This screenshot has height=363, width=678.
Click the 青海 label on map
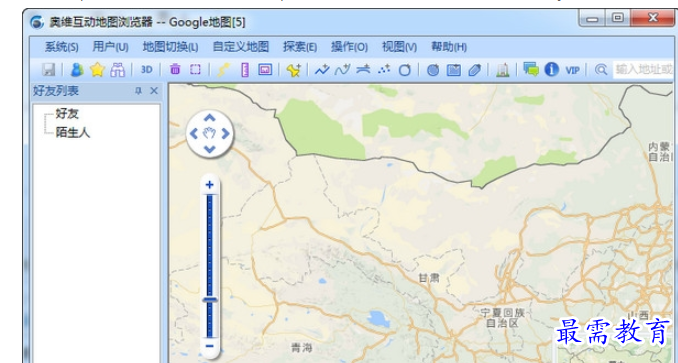point(301,347)
